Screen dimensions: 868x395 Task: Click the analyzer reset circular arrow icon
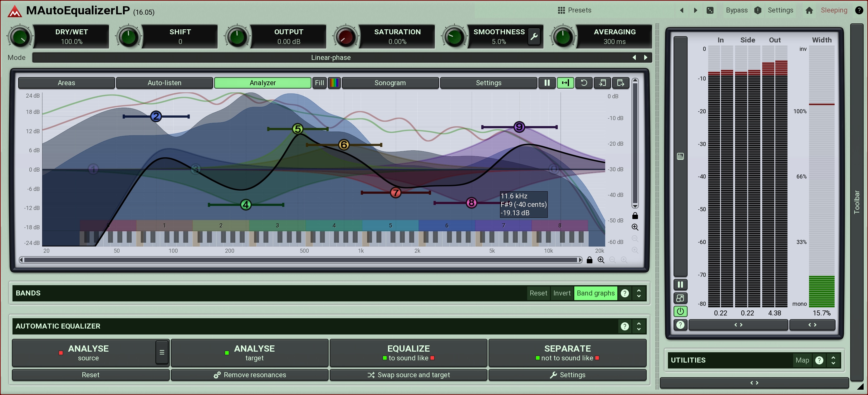pos(584,83)
